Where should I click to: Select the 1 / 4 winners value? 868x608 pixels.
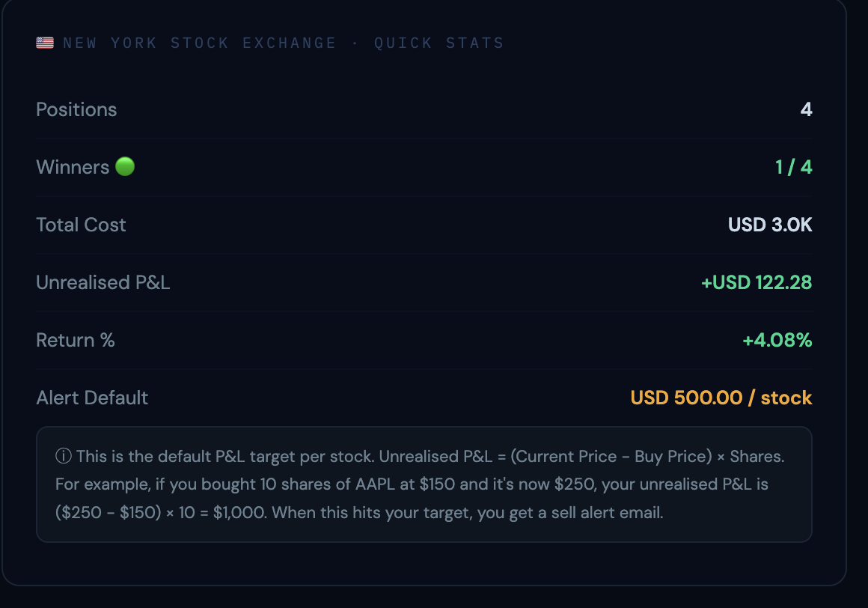(x=793, y=167)
